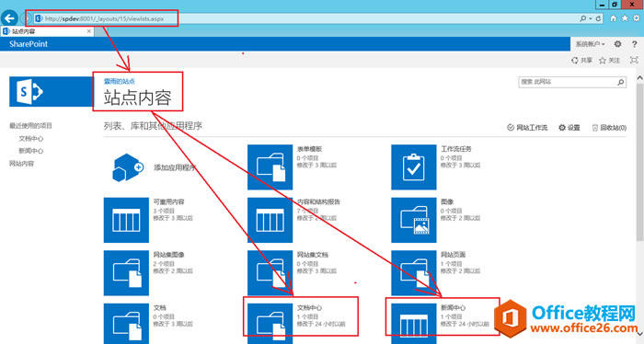
Task: Click the settings gear in SharePoint header
Action: 617,44
